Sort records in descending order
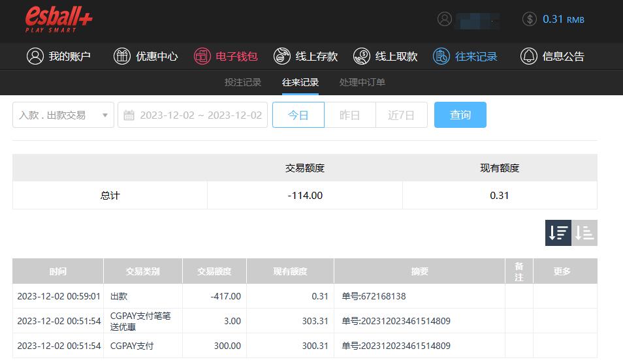623x364 pixels. 558,233
